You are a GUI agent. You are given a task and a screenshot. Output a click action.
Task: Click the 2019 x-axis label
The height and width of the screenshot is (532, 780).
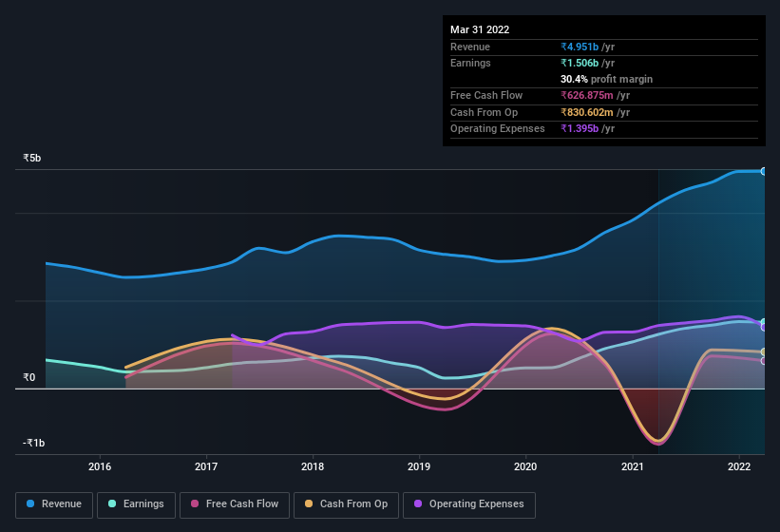419,466
